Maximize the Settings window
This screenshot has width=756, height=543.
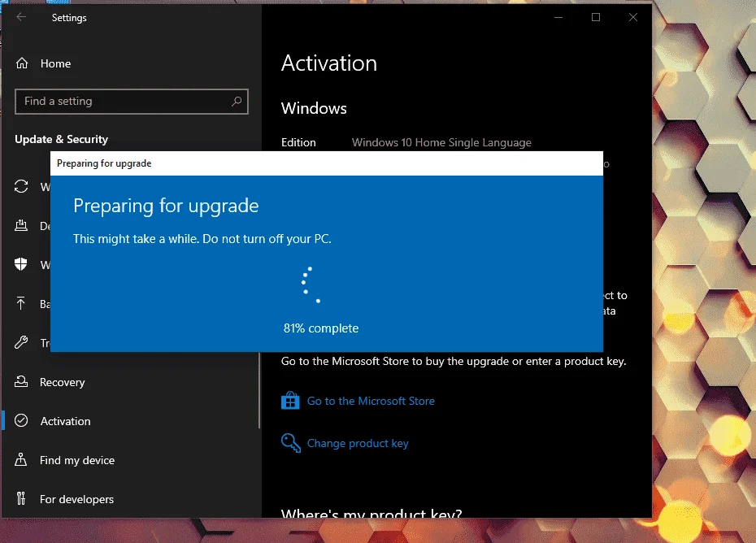pyautogui.click(x=596, y=17)
